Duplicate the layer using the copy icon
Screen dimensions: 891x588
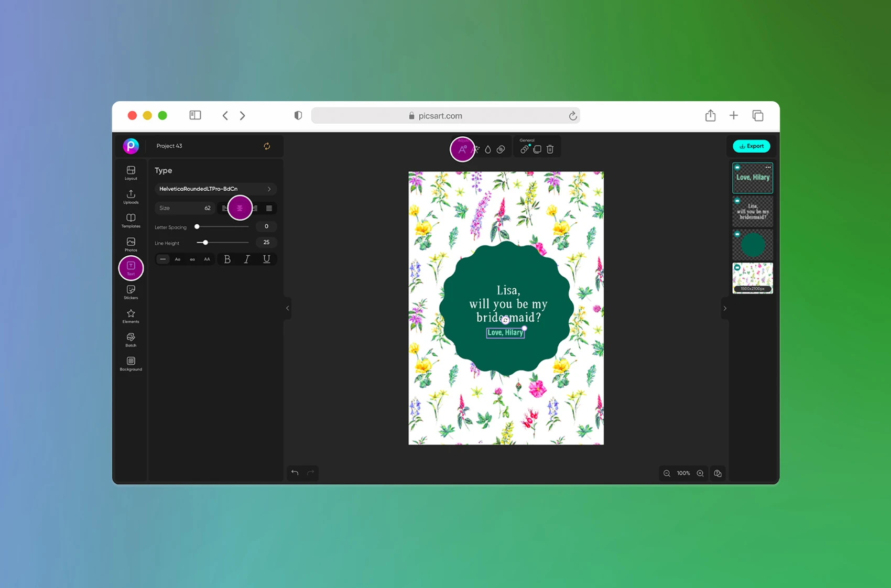537,149
